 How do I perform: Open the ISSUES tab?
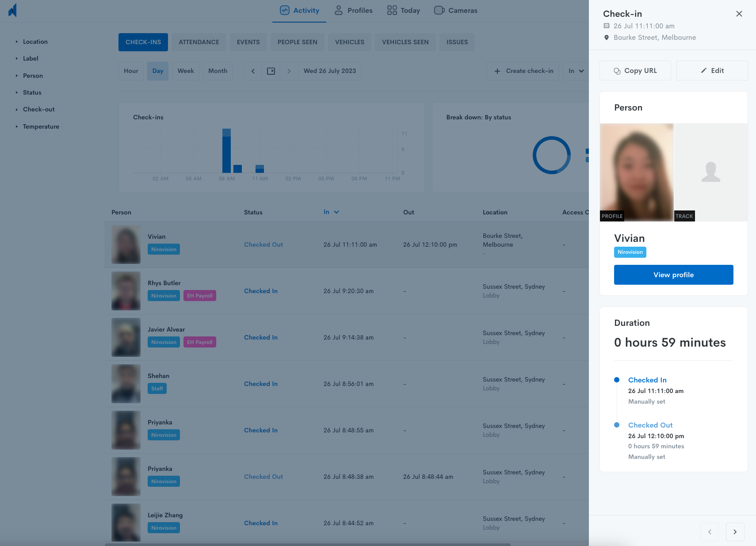pos(457,42)
